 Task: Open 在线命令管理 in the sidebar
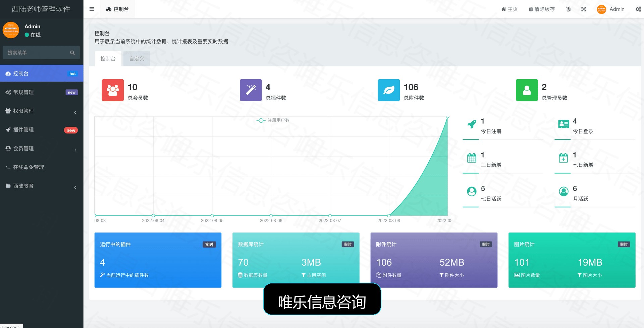click(42, 167)
